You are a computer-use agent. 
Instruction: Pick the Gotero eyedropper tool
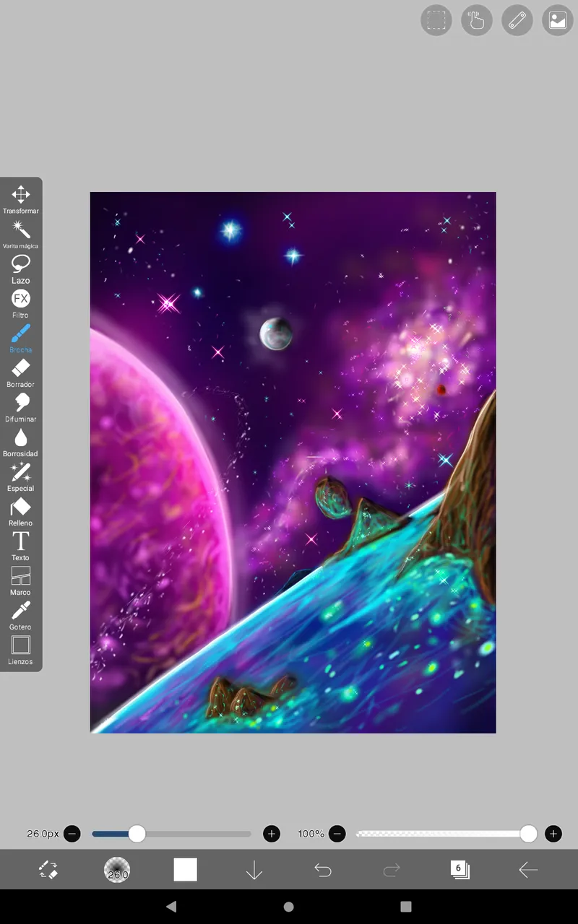(21, 615)
